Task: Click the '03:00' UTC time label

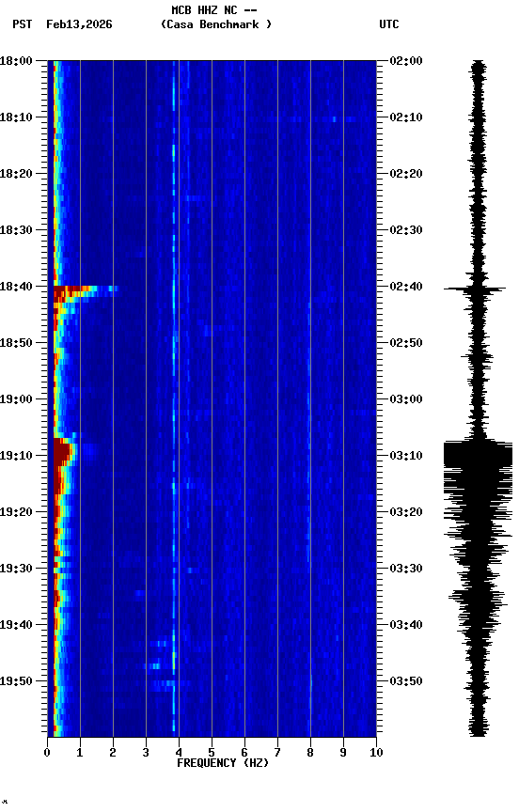Action: 406,399
